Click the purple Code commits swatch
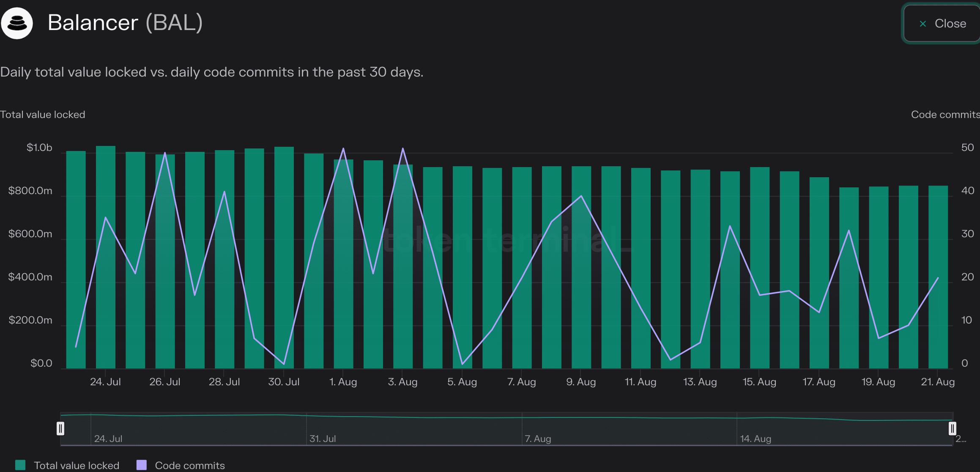The height and width of the screenshot is (472, 980). coord(142,465)
